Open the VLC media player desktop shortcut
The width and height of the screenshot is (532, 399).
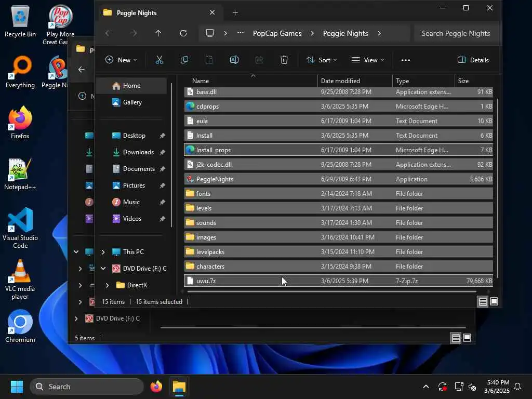coord(20,280)
